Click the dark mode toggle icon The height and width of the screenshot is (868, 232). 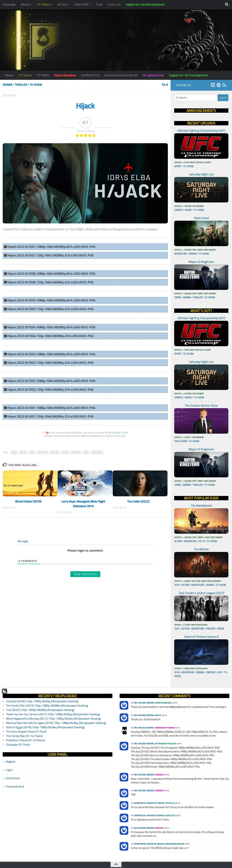point(4,691)
